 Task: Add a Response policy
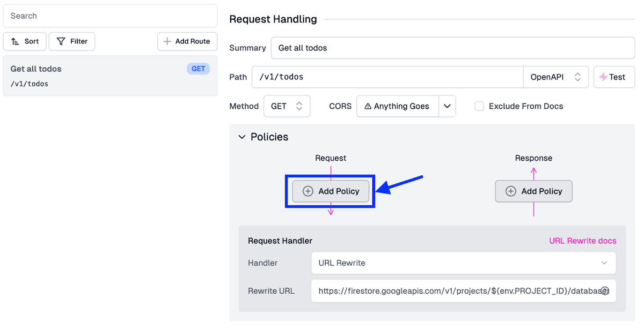533,191
